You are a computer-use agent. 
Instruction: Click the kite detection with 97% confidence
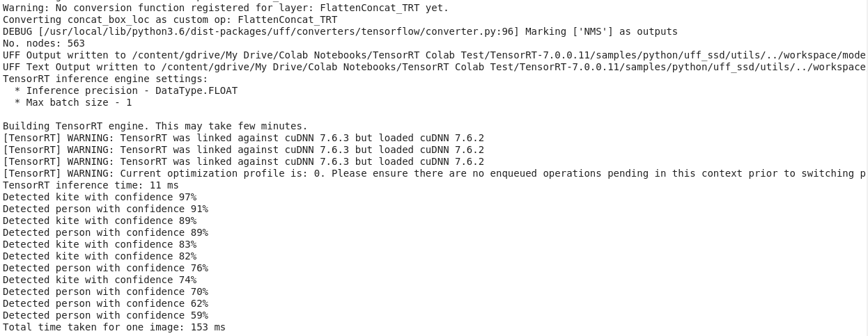100,197
